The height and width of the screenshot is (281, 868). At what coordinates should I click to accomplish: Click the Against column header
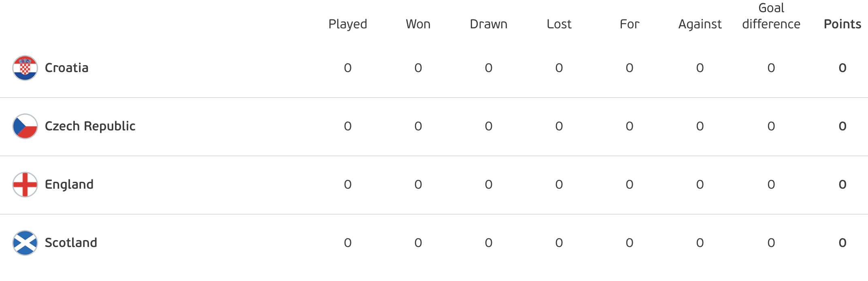click(700, 24)
